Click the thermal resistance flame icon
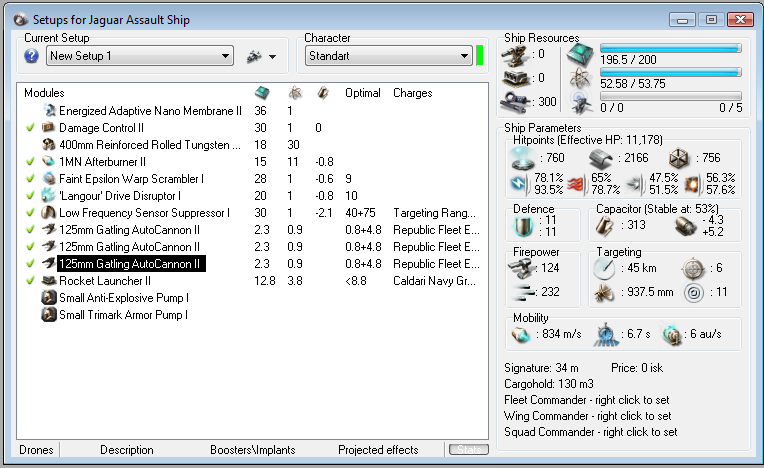764x468 pixels. [576, 184]
